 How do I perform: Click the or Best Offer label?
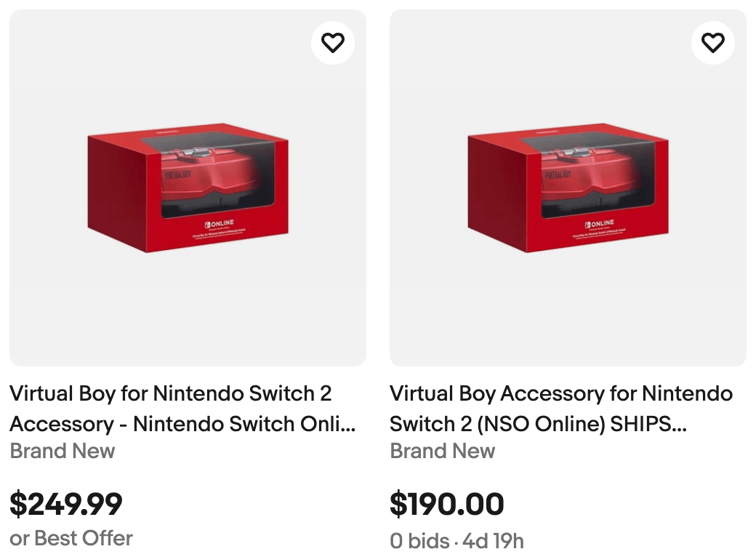tap(70, 539)
